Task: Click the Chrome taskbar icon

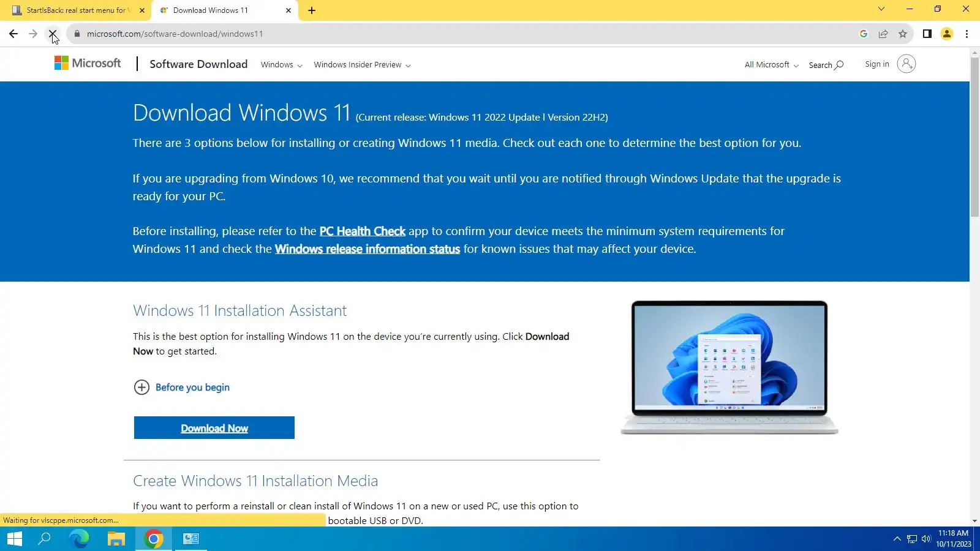Action: pyautogui.click(x=154, y=539)
